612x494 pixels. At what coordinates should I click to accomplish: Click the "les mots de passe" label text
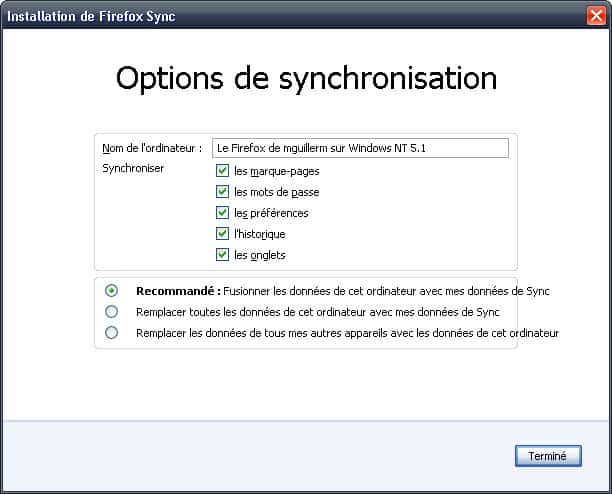[x=277, y=192]
